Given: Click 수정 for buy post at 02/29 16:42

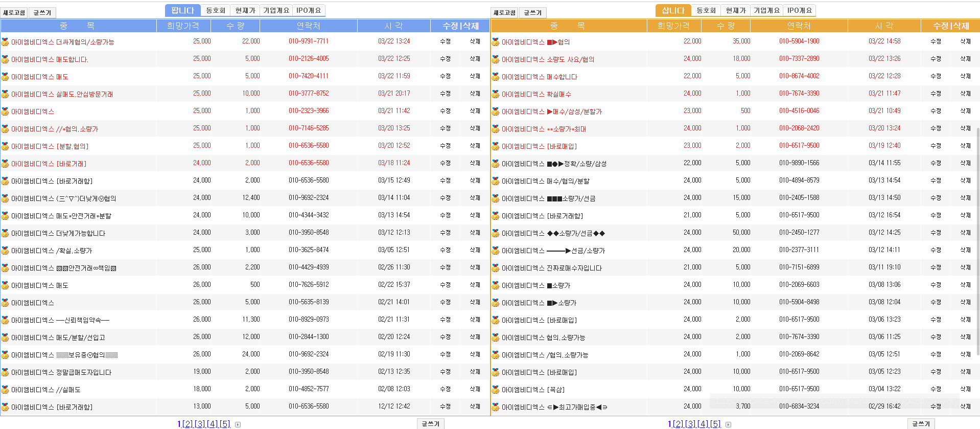Looking at the screenshot, I should pos(936,407).
